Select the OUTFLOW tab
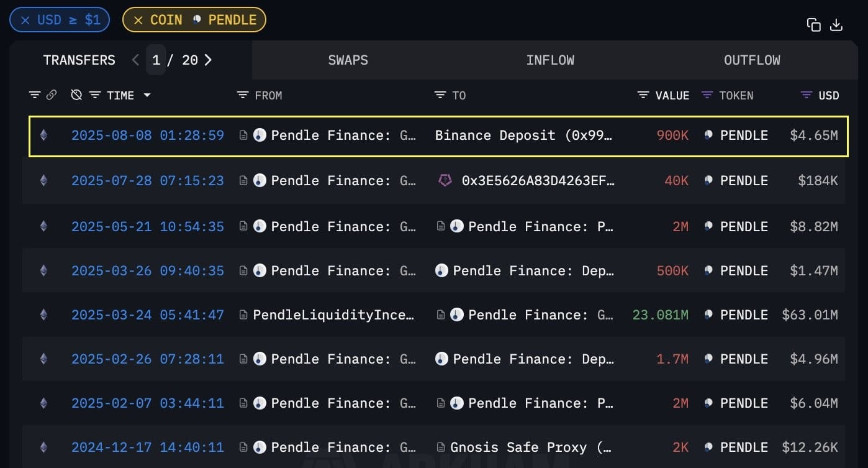This screenshot has width=868, height=468. pyautogui.click(x=752, y=60)
